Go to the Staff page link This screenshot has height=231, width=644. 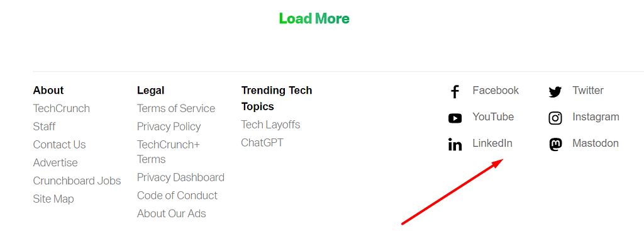45,127
